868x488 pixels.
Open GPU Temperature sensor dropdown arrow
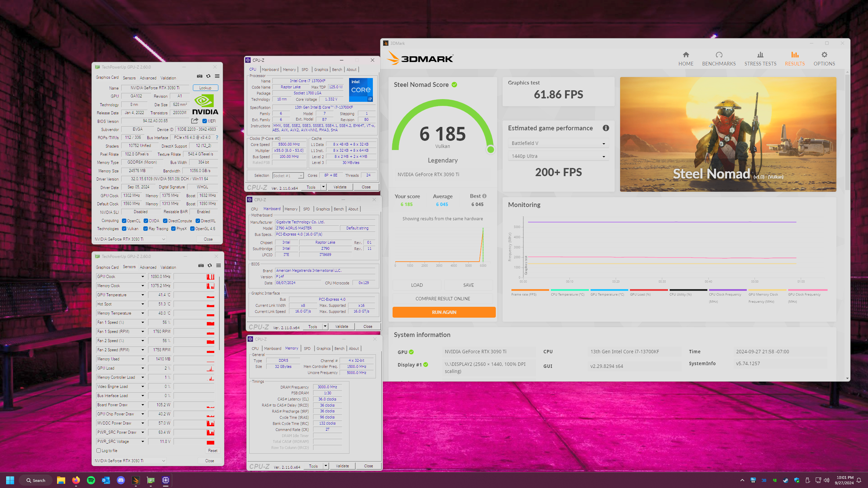[x=143, y=295]
